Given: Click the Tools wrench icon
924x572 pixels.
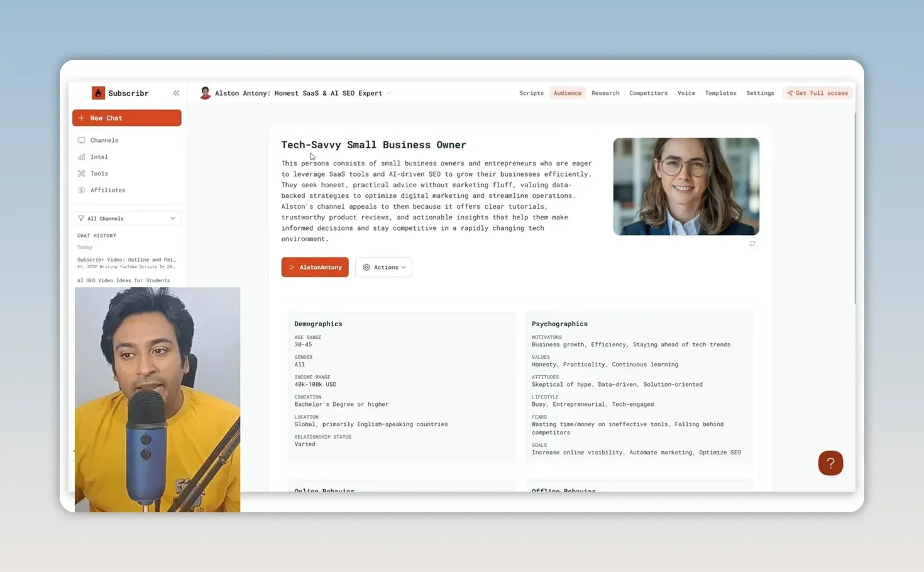Looking at the screenshot, I should 81,173.
